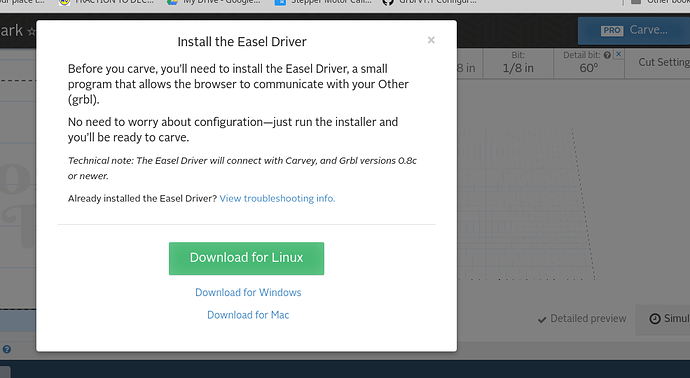Viewport: 690px width, 378px height.
Task: Click the Technical note about Grbl versions
Action: [242, 168]
